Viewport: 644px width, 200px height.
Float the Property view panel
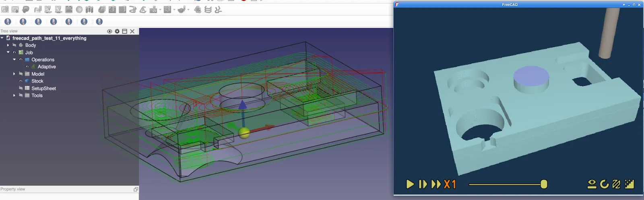point(136,189)
